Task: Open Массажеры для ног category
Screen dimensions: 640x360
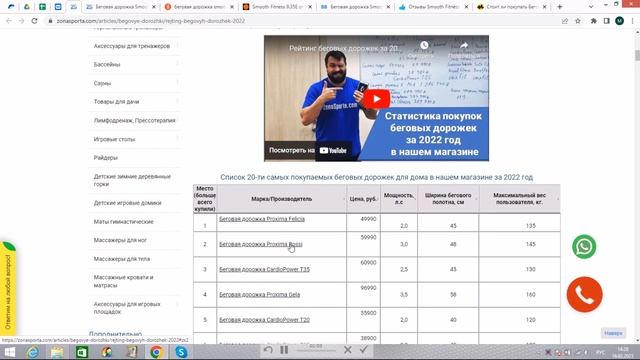Action: [120, 240]
